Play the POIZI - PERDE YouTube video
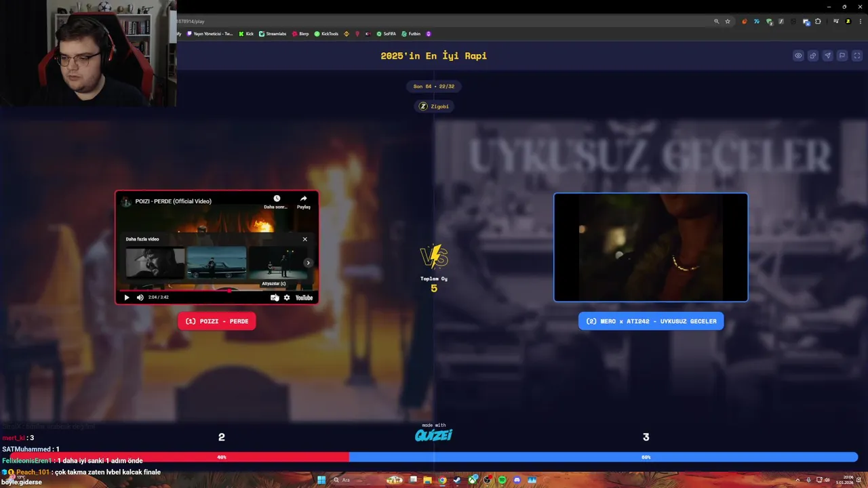Viewport: 868px width, 488px height. (x=126, y=298)
